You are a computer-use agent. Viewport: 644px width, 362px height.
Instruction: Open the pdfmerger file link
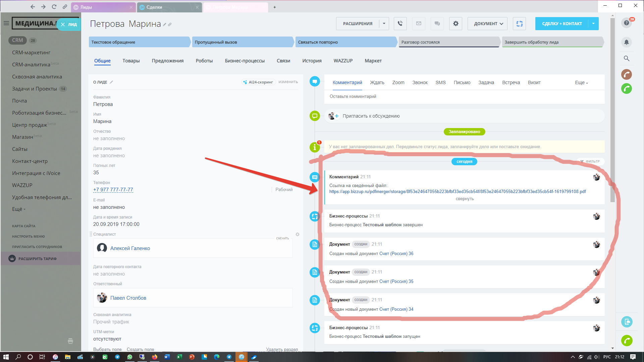click(457, 191)
